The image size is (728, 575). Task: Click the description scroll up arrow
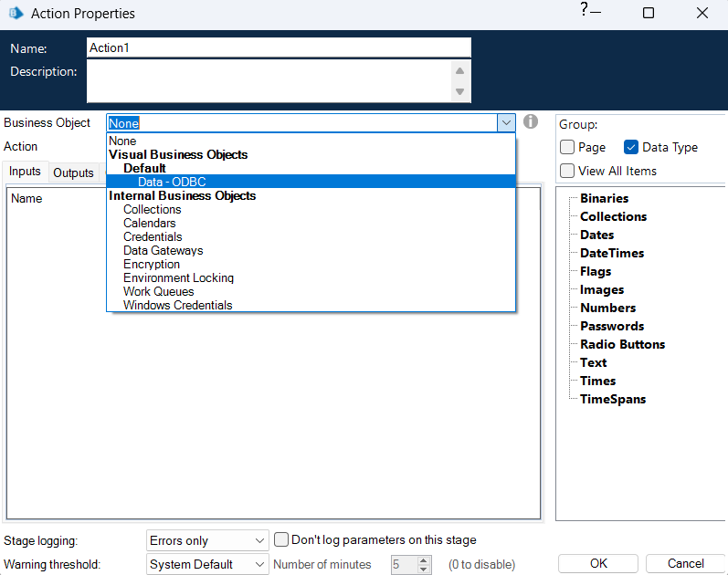click(460, 71)
